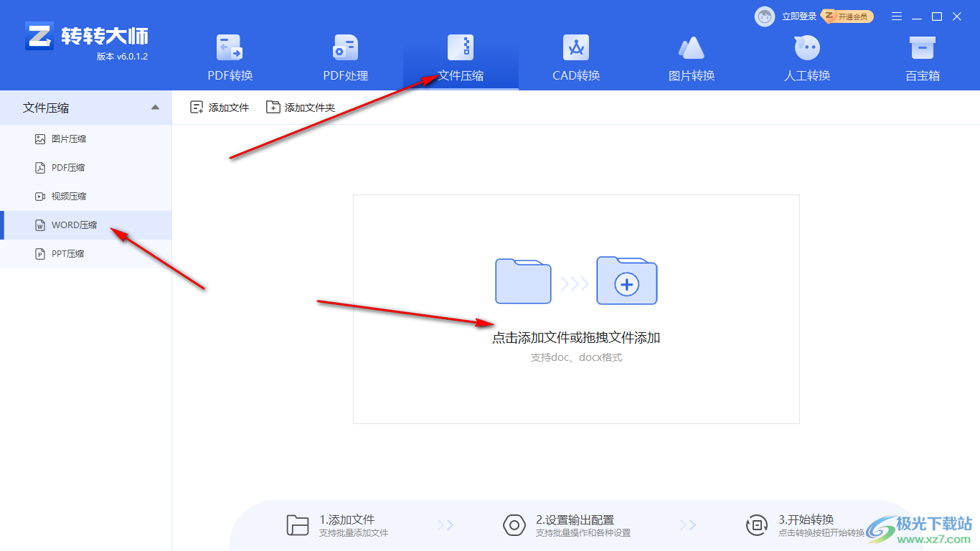Click the 转转大师 Z logo
The image size is (980, 551).
point(39,36)
